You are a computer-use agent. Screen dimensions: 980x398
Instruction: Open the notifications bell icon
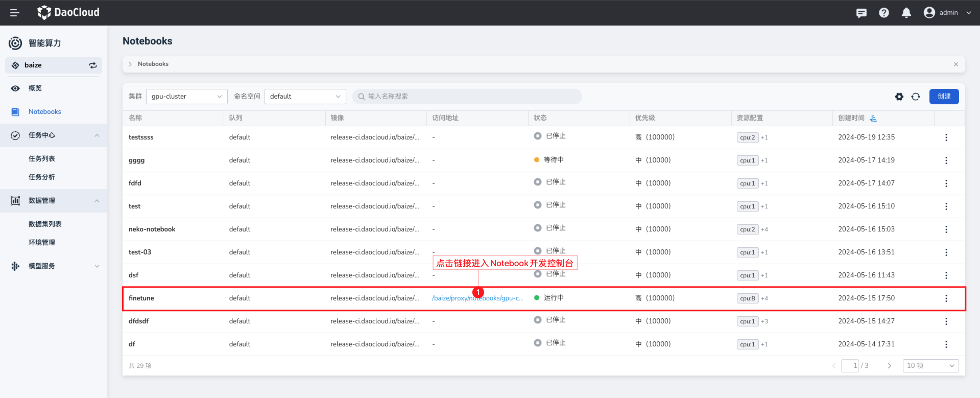coord(906,13)
